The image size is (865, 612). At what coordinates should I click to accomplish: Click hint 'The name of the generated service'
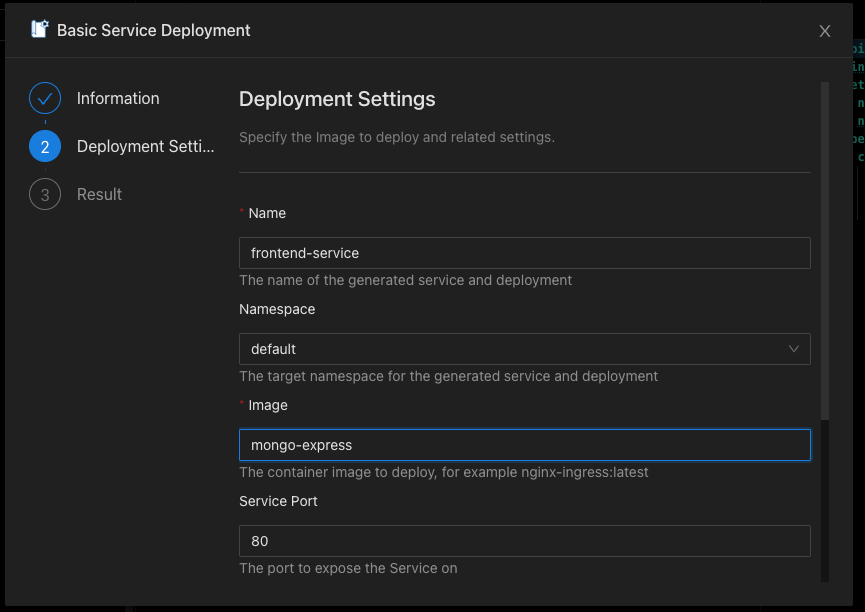(405, 280)
